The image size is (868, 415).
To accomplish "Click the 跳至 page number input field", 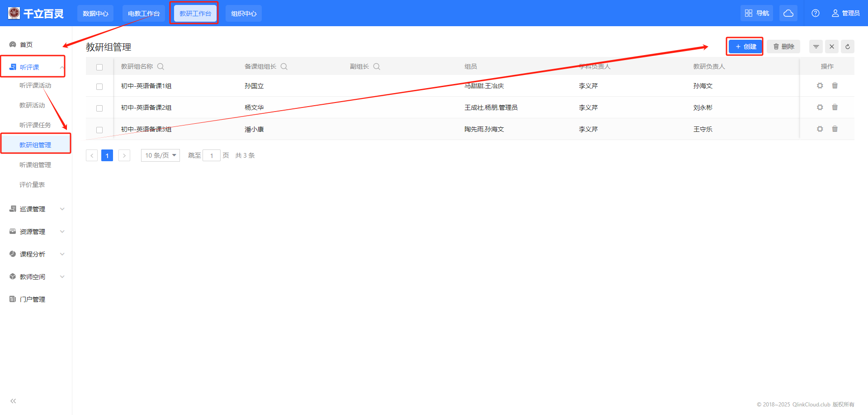I will (x=211, y=156).
